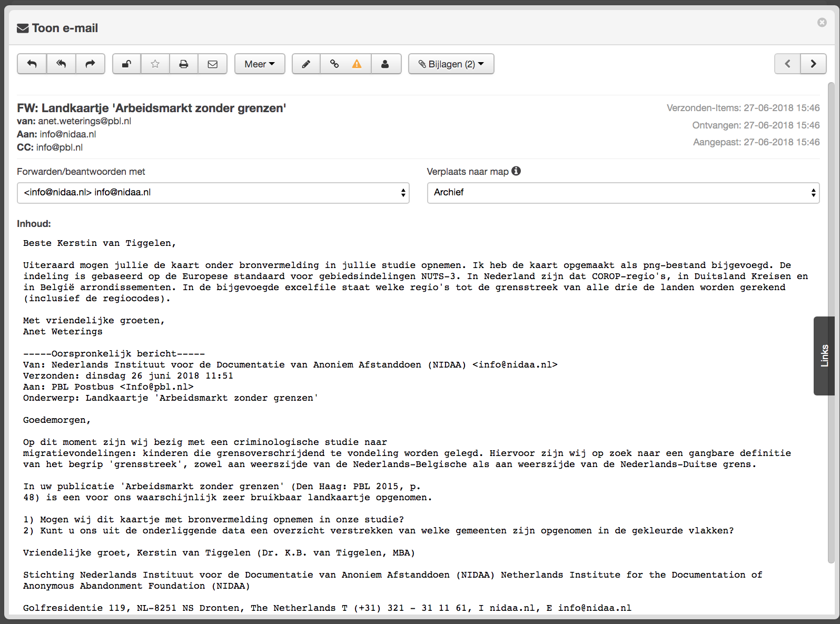Open the Links side tab
This screenshot has height=624, width=840.
pos(824,355)
